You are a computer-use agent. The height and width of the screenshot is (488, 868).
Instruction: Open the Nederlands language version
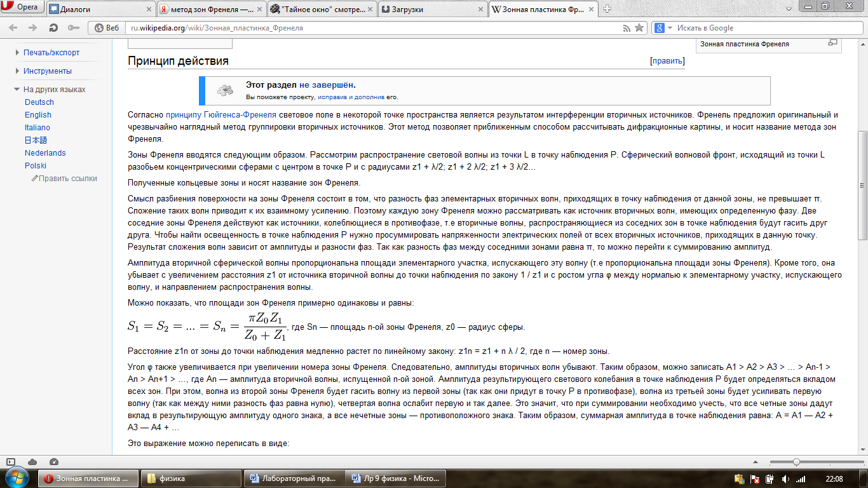coord(45,153)
